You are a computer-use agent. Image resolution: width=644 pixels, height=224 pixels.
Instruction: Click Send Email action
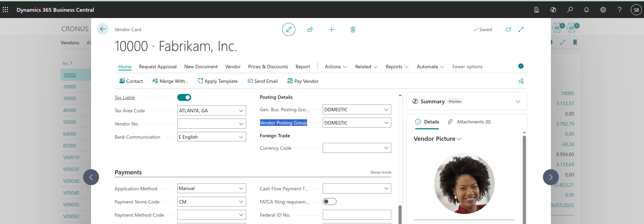263,81
